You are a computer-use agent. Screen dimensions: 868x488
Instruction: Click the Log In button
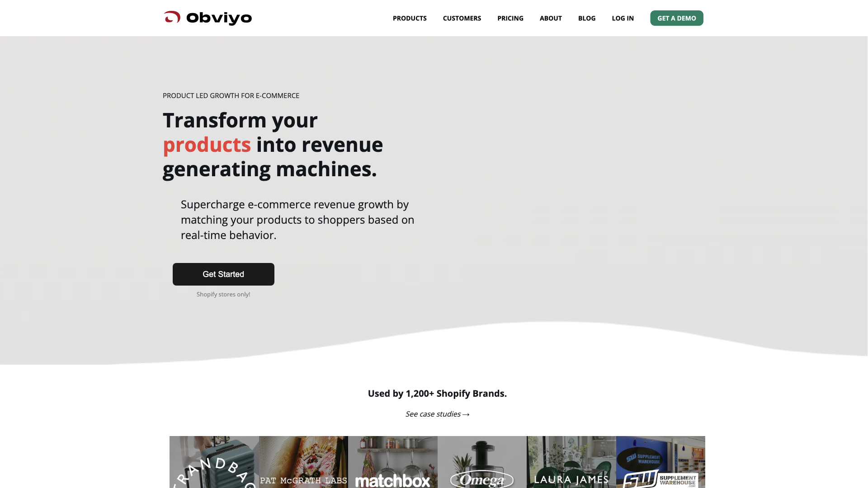623,18
